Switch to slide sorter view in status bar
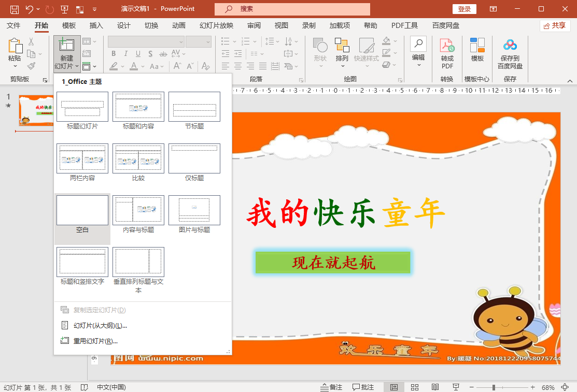This screenshot has width=577, height=392. pyautogui.click(x=415, y=387)
